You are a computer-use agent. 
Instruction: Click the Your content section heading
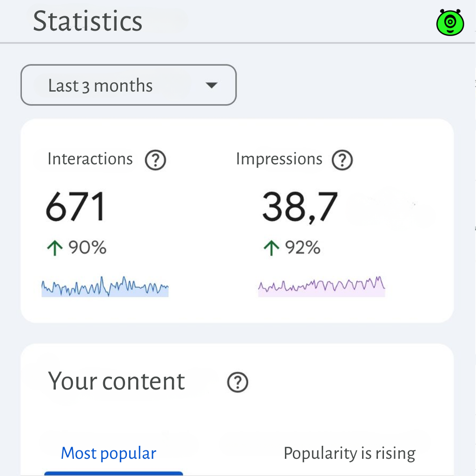pos(116,381)
